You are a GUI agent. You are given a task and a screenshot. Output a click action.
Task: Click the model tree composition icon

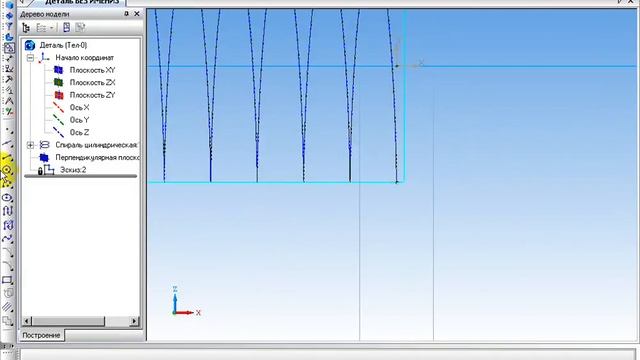[x=41, y=28]
